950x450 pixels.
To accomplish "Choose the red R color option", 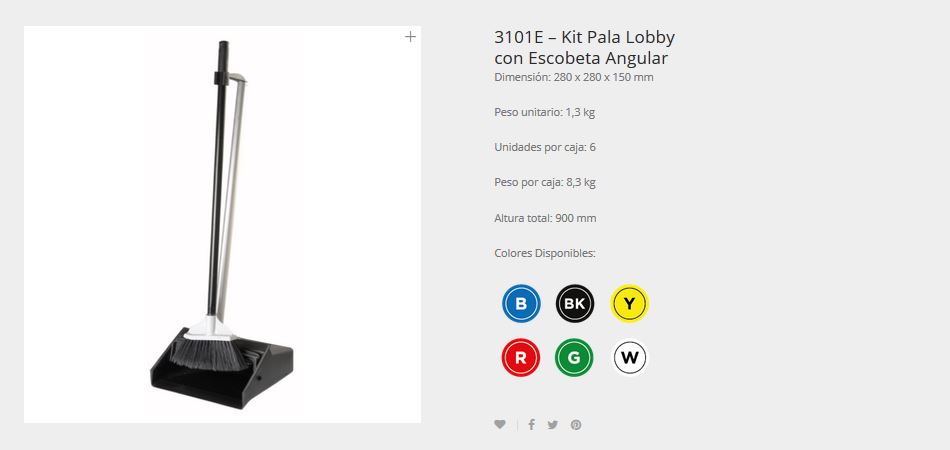I will (x=520, y=357).
